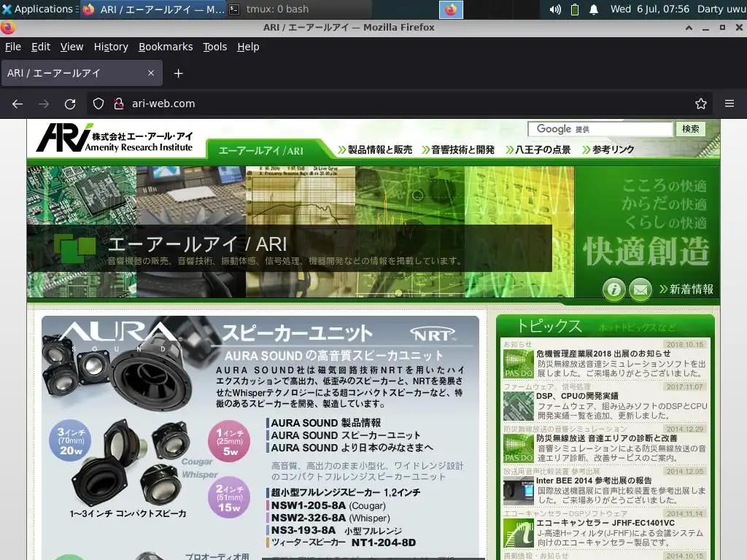Click the NRT logo in speaker banner
Image resolution: width=747 pixels, height=560 pixels.
point(433,334)
